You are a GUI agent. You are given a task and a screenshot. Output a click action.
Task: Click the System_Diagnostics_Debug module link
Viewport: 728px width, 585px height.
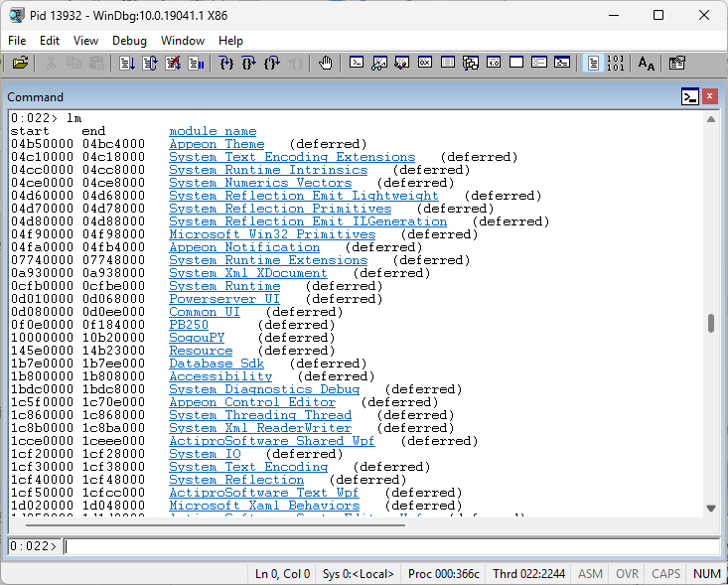[x=264, y=389]
